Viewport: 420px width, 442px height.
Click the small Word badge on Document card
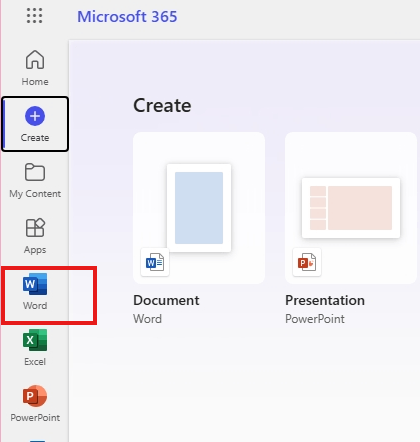[155, 262]
